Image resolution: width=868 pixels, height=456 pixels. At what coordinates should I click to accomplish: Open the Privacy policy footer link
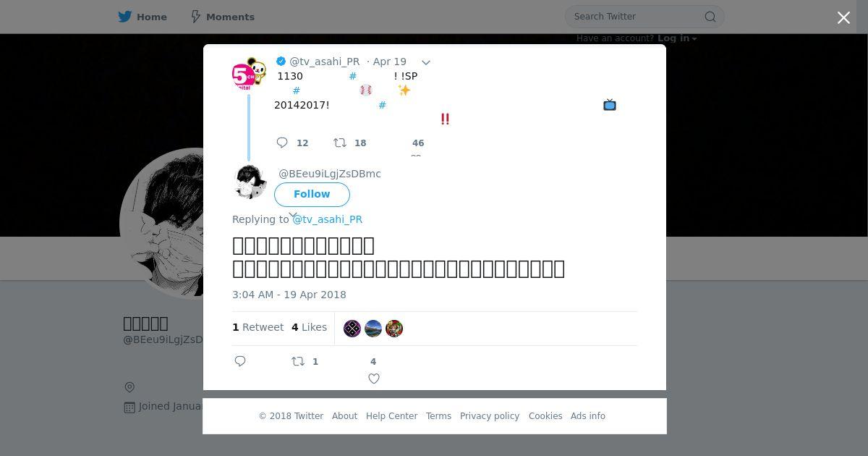[x=490, y=416]
